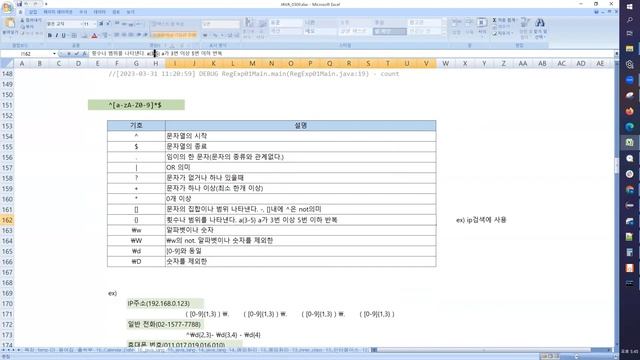Screen dimensions: 640x360
Task: Click the Find and Select binoculars icon
Action: tap(540, 24)
